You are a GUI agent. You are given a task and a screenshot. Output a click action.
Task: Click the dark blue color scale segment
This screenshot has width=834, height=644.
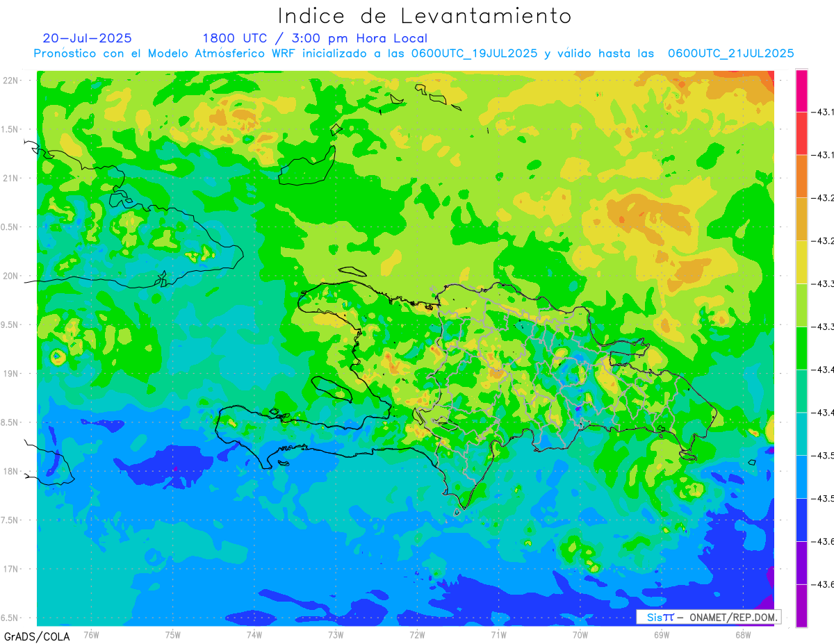[x=802, y=520]
